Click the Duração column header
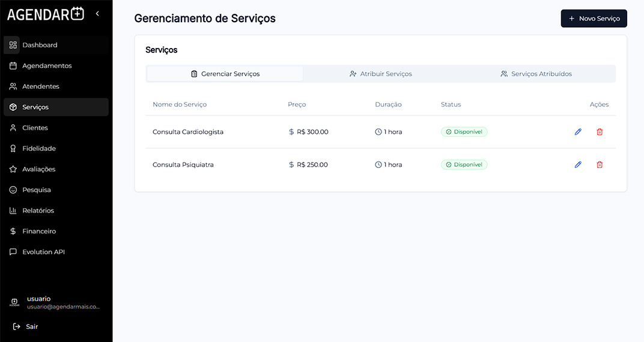644x342 pixels. pyautogui.click(x=389, y=104)
